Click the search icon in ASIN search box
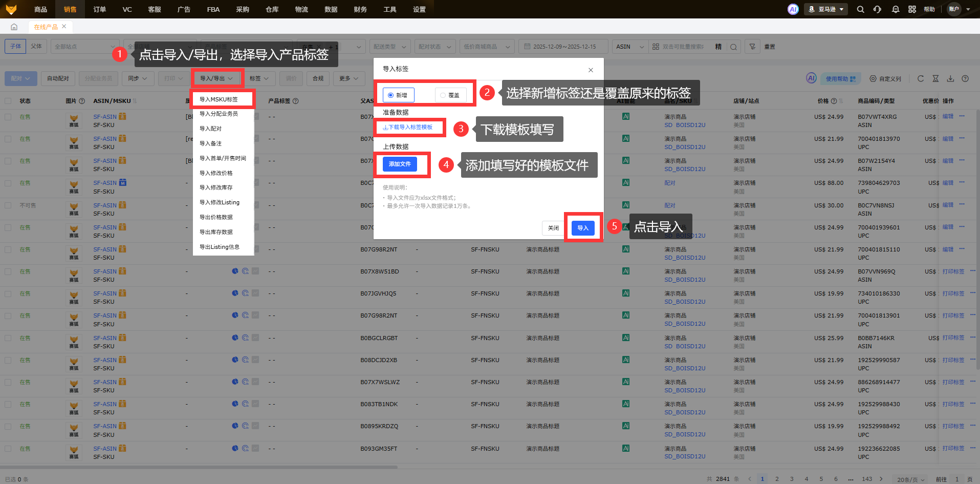 point(733,47)
